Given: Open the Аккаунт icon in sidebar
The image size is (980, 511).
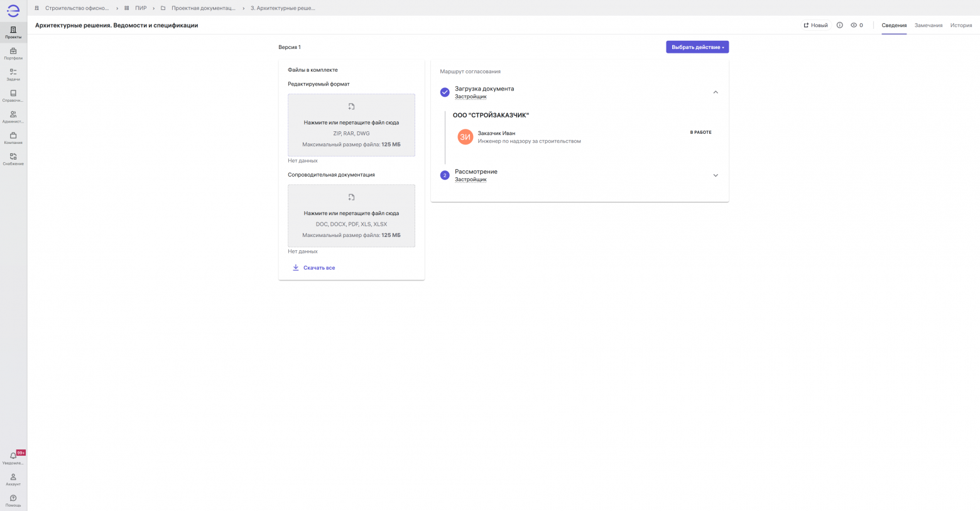Looking at the screenshot, I should 13,479.
